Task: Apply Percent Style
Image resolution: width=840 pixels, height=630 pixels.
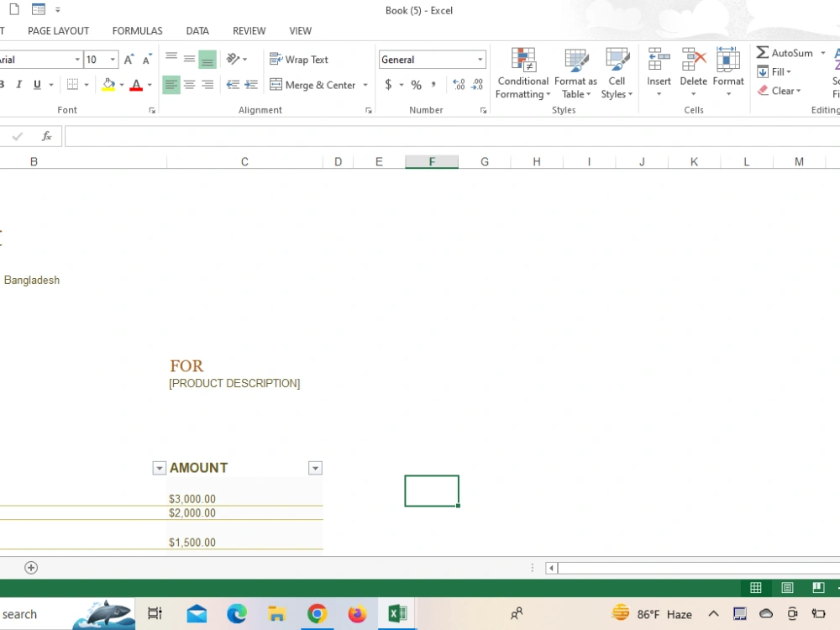Action: (x=417, y=85)
